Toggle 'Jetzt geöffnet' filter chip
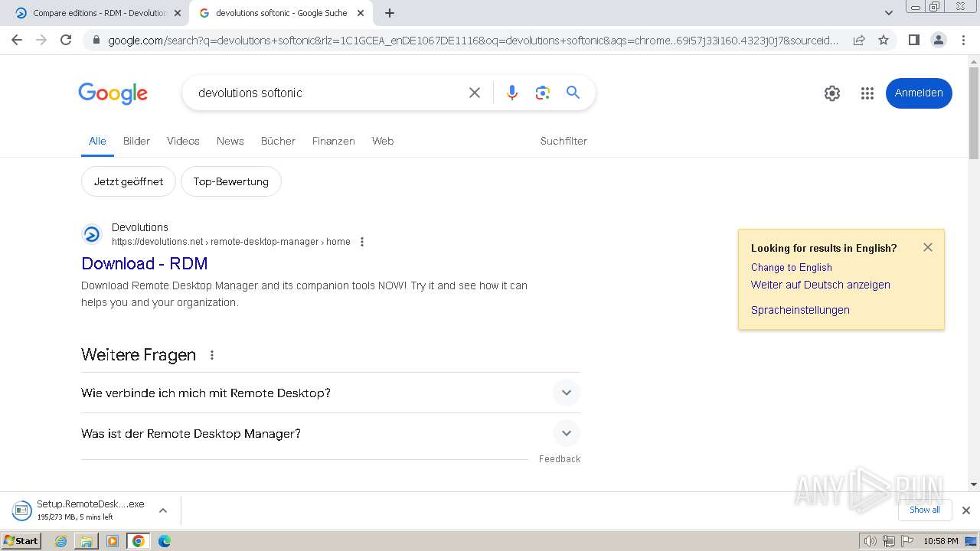Image resolution: width=980 pixels, height=551 pixels. tap(129, 181)
